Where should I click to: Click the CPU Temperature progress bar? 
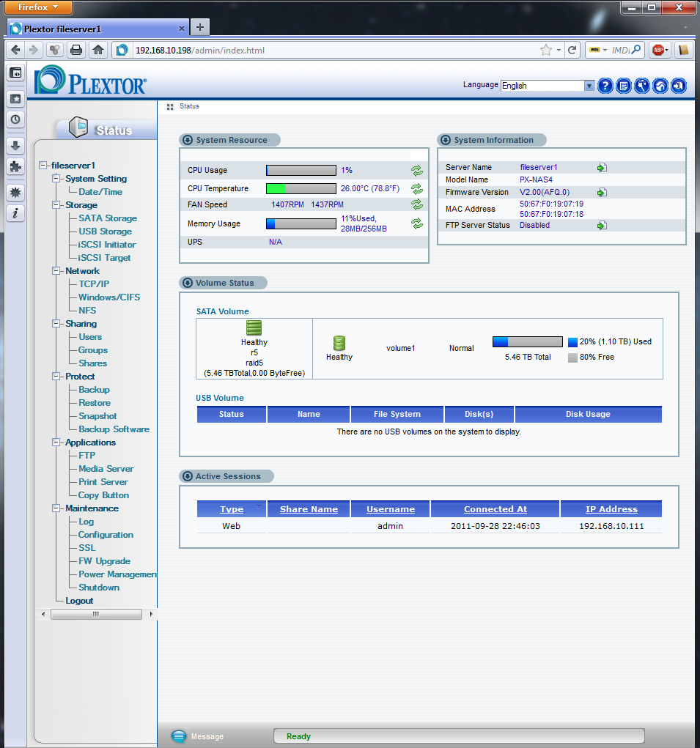pos(301,189)
